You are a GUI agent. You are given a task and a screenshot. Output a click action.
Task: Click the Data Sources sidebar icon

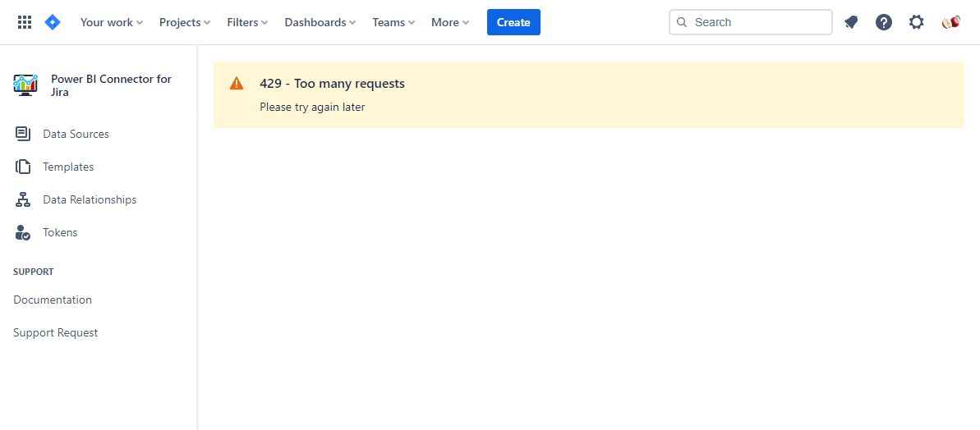pyautogui.click(x=23, y=134)
